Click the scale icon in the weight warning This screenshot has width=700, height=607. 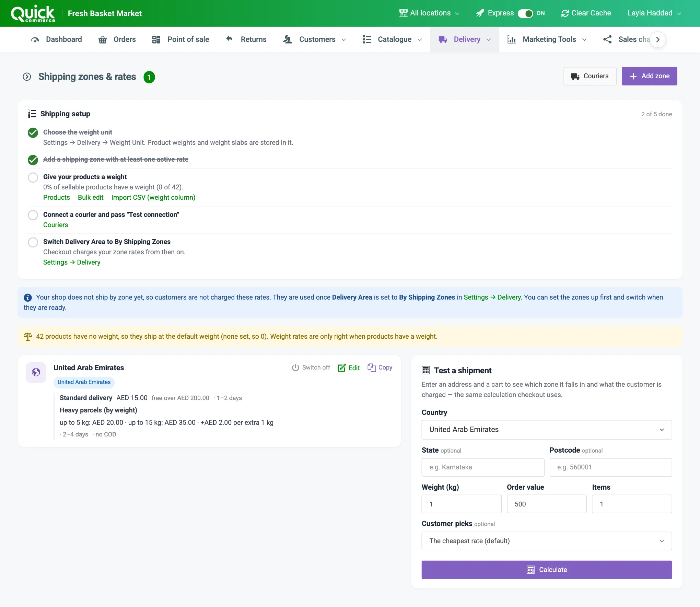click(28, 337)
